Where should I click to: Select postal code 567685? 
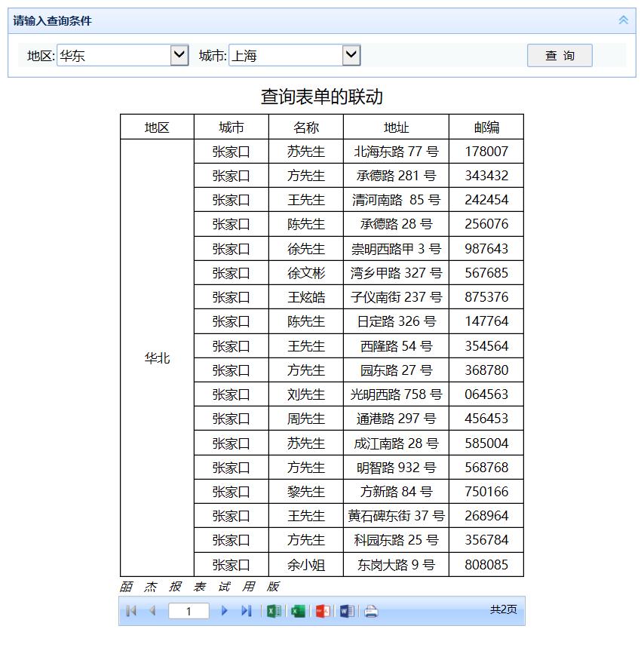(x=486, y=272)
